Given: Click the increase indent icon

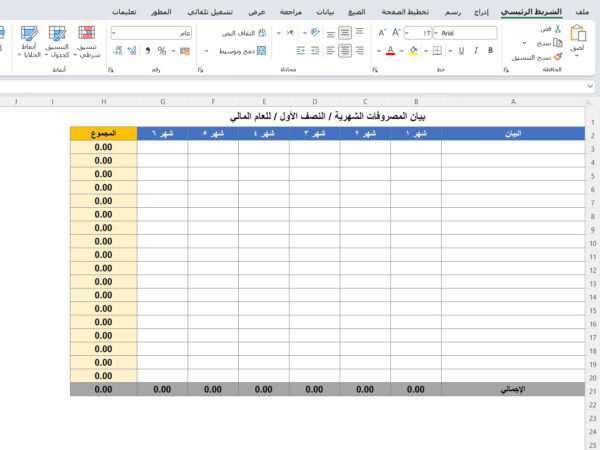Looking at the screenshot, I should coord(300,51).
